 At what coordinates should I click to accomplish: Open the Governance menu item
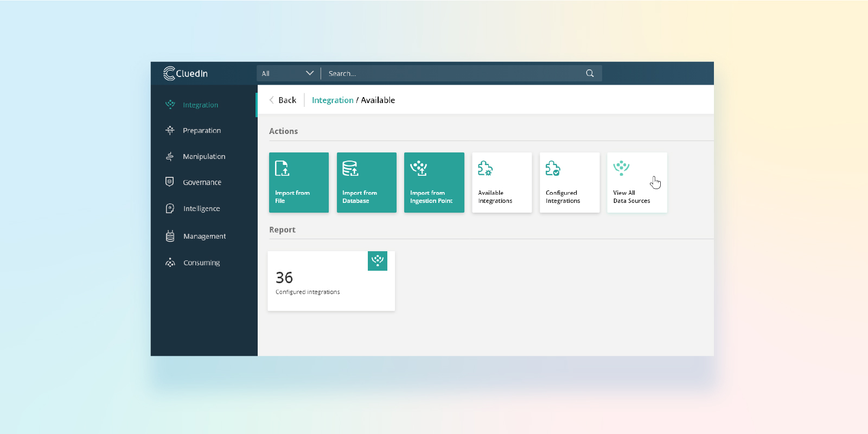pyautogui.click(x=202, y=182)
